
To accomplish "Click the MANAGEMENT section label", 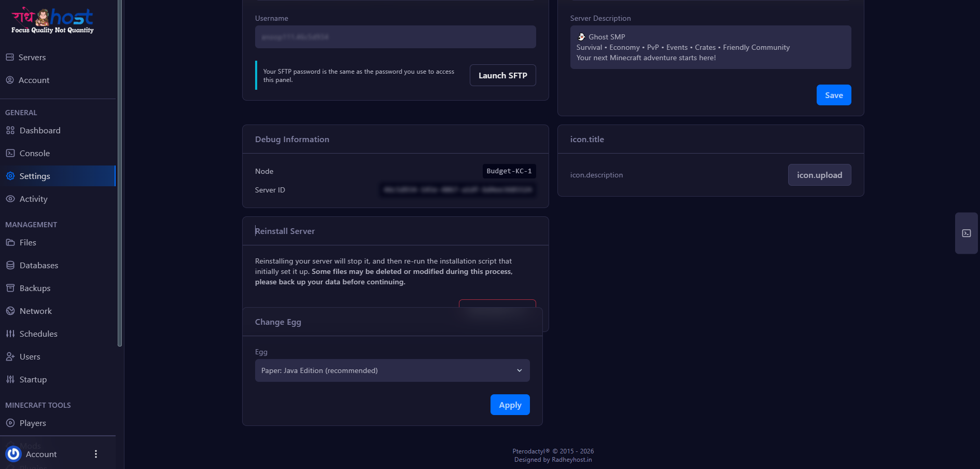I will point(31,225).
